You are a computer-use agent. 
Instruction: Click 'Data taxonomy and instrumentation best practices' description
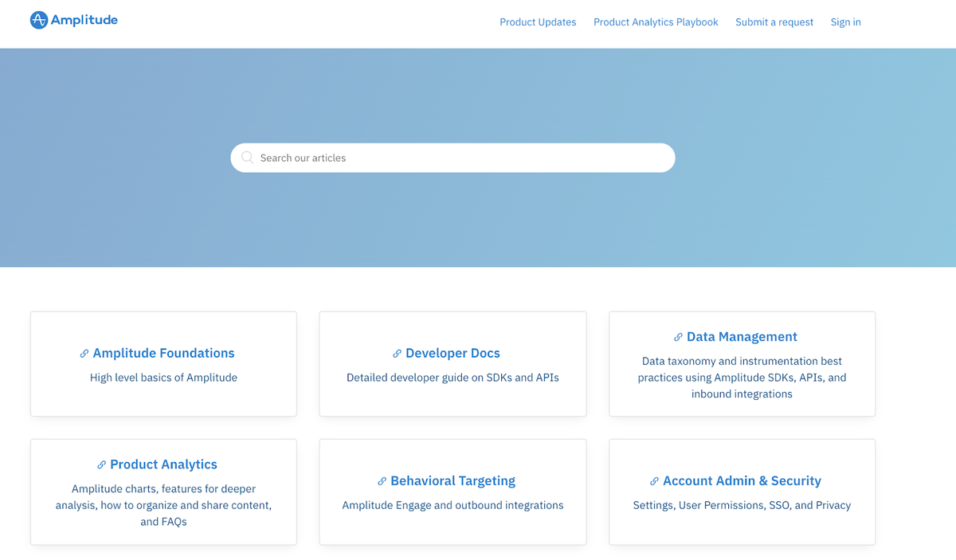(742, 378)
